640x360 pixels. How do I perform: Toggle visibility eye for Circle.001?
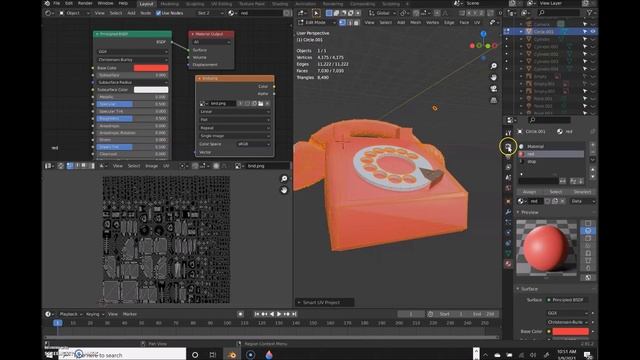tap(593, 31)
